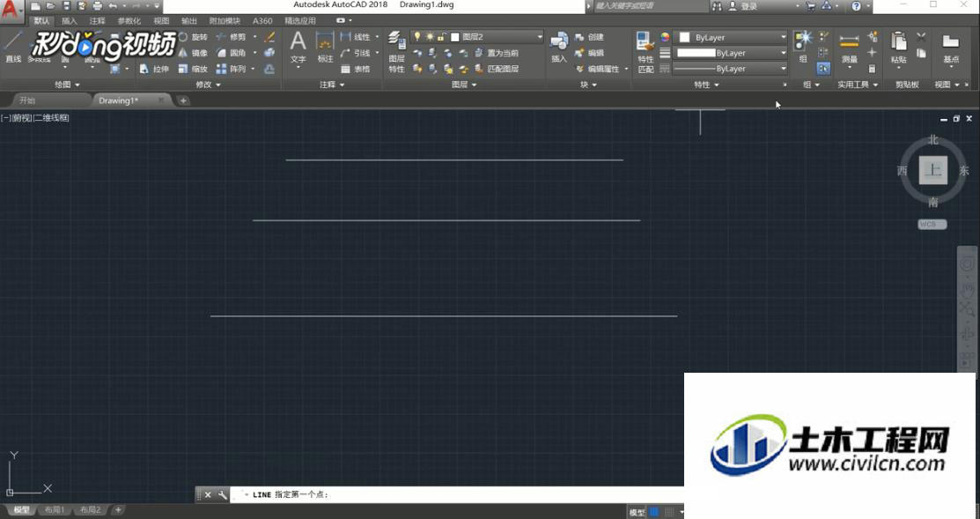The image size is (980, 519).
Task: Select the 圆角 (Fillet) tool
Action: pos(232,53)
